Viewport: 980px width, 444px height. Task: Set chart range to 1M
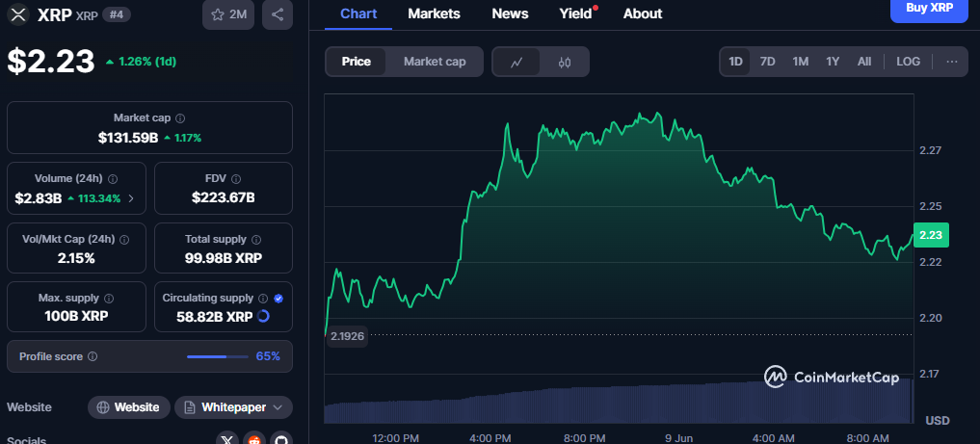point(801,62)
